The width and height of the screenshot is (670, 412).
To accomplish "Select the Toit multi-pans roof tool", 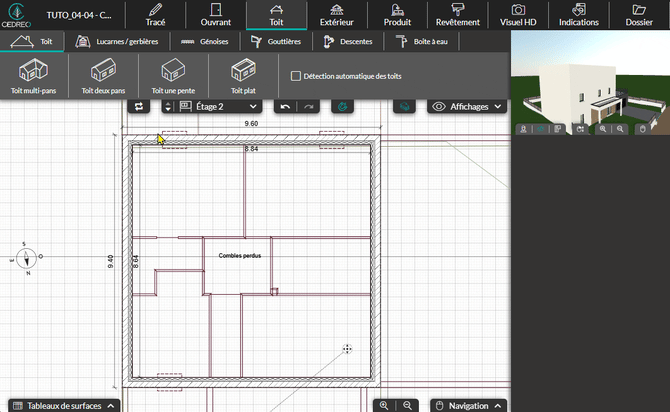I will tap(33, 76).
